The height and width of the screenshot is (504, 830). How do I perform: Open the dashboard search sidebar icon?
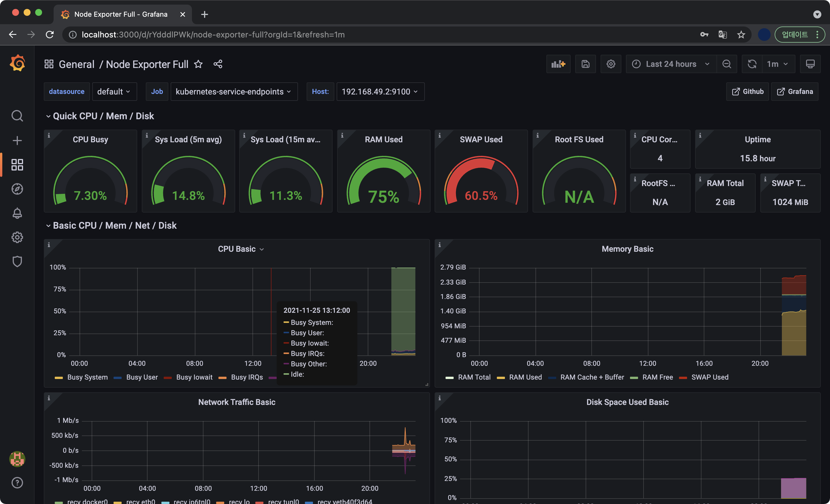(x=17, y=116)
